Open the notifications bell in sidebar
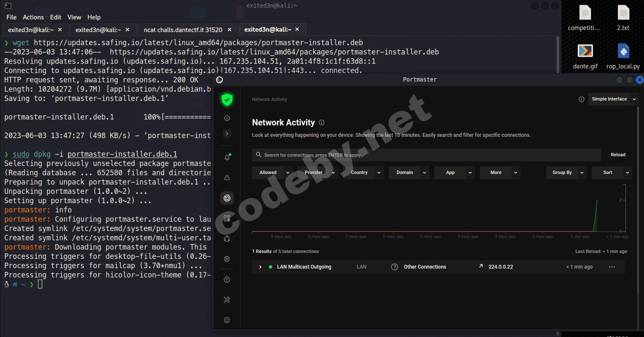Viewport: 644px width, 337px height. tap(227, 158)
